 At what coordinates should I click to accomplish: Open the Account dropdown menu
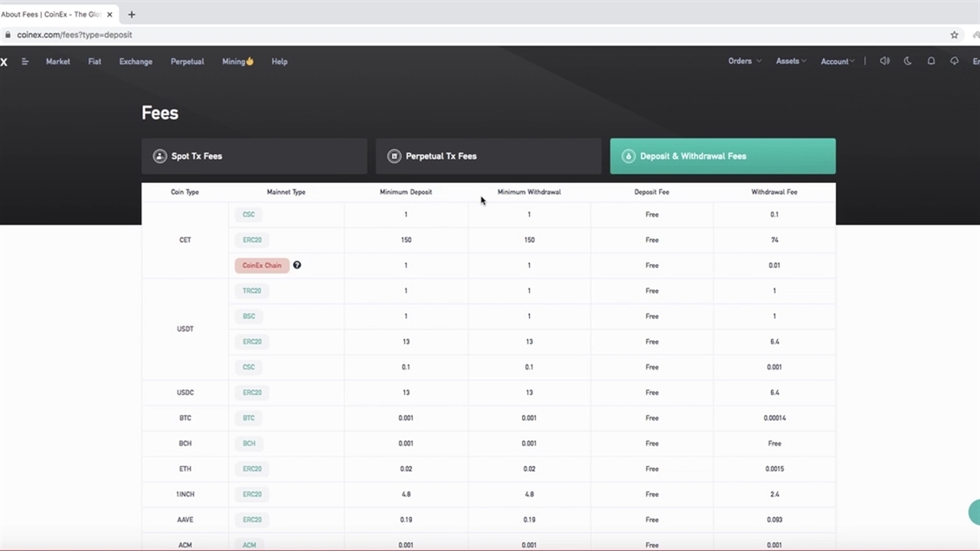pos(838,61)
